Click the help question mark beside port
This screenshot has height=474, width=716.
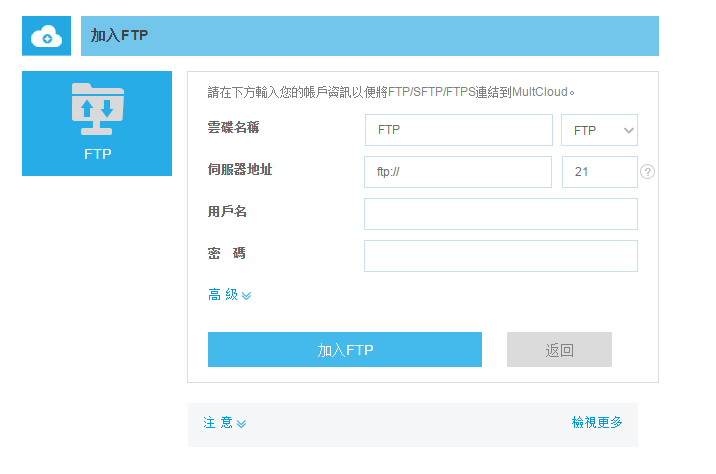coord(648,172)
